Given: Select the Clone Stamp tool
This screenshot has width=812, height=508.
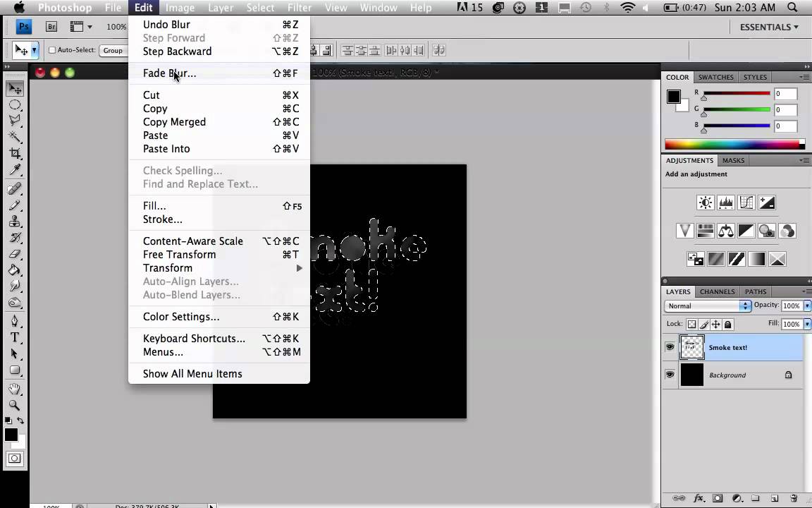Looking at the screenshot, I should 15,222.
